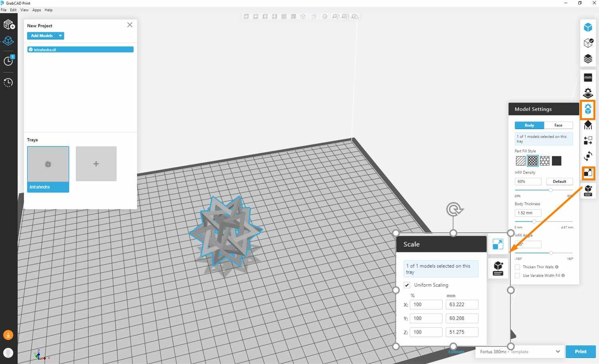
Task: Click the blue Print button
Action: tap(581, 352)
